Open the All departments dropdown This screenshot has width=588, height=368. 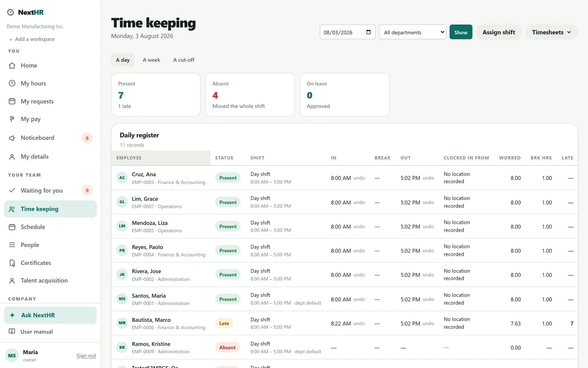click(x=413, y=32)
